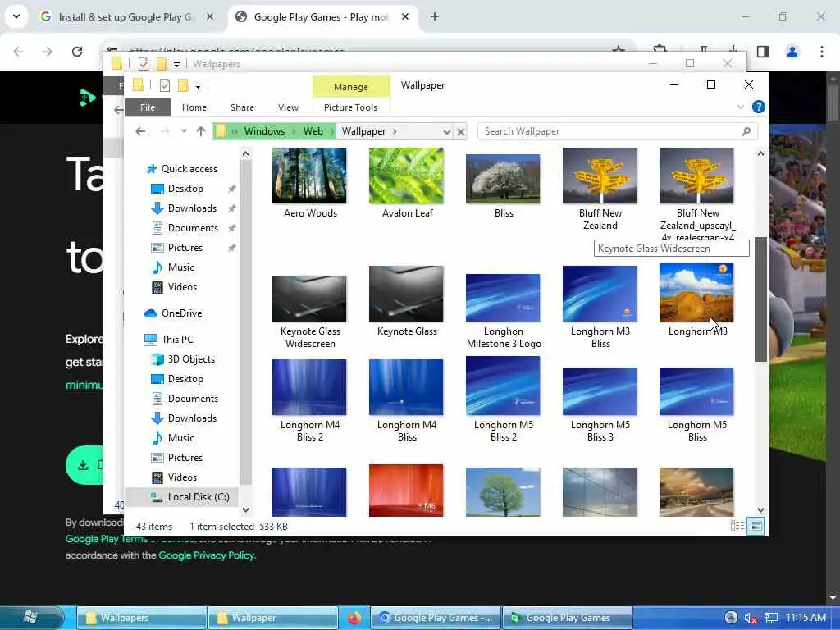Click the file list vertical scrollbar
This screenshot has width=840, height=630.
coord(760,299)
